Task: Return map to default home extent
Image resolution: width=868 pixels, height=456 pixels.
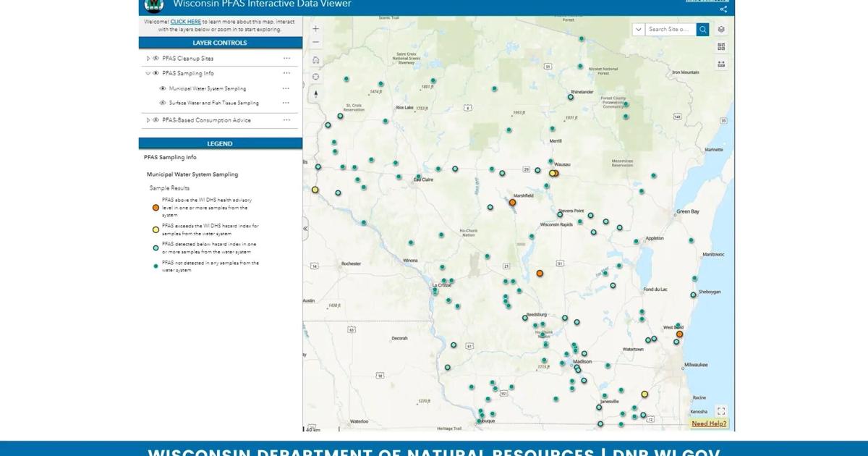Action: coord(316,60)
